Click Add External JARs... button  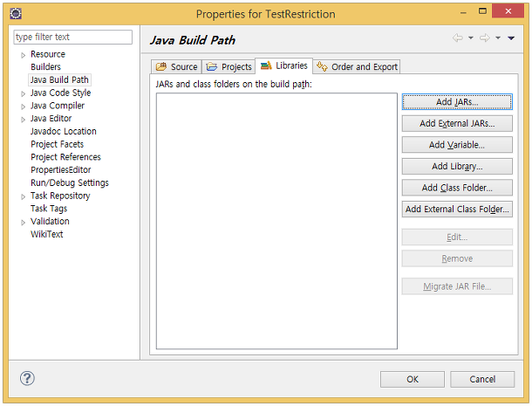[457, 123]
